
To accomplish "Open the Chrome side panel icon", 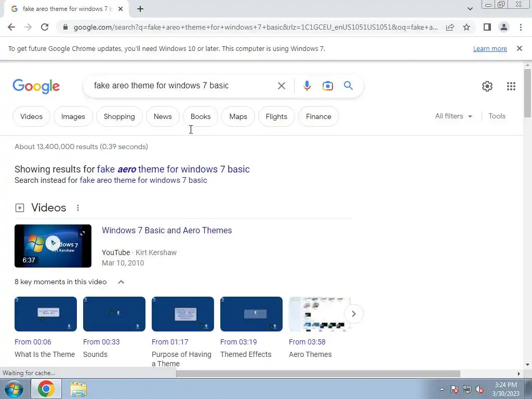I will (x=487, y=27).
